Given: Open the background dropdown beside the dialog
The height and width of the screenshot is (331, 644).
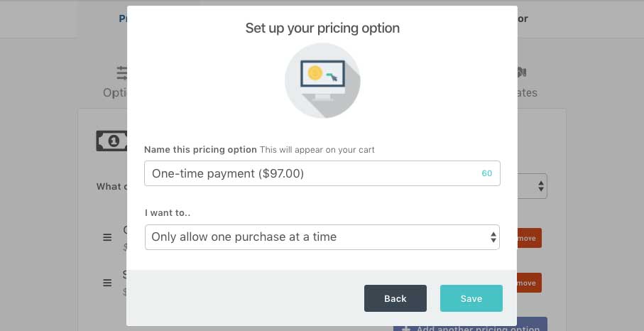Looking at the screenshot, I should pos(532,186).
